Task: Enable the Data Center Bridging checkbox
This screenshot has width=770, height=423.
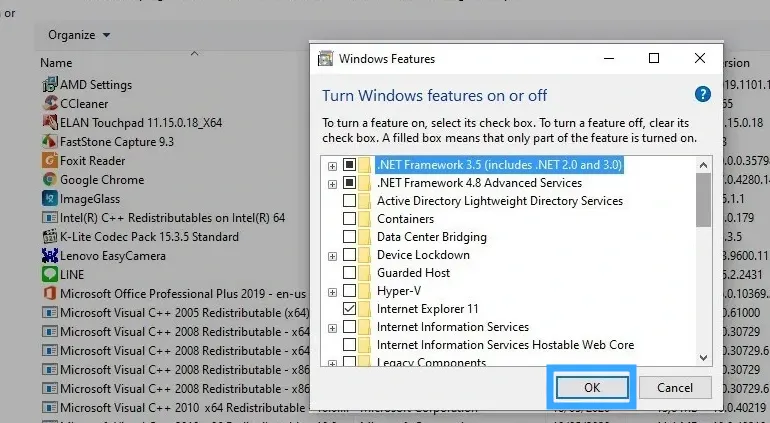Action: (349, 237)
